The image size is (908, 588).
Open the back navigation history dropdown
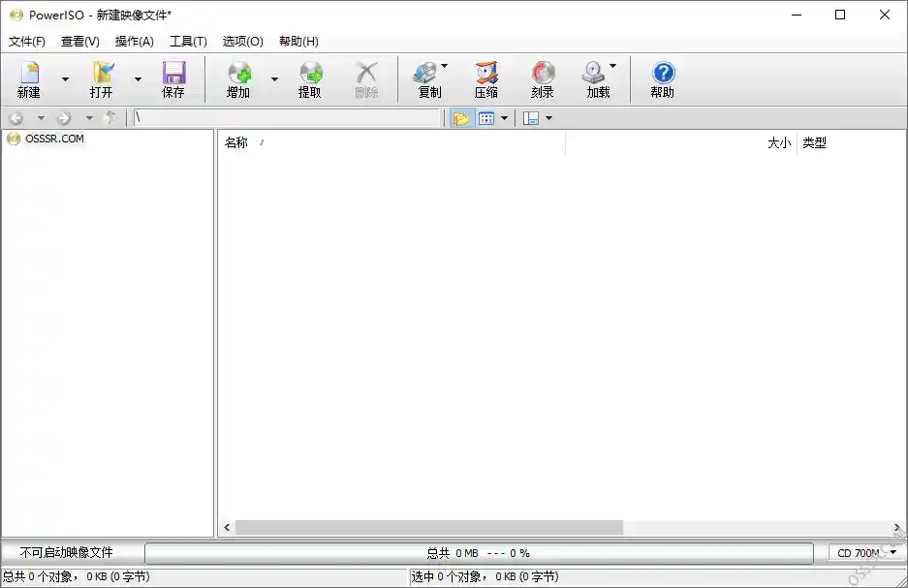pos(41,117)
